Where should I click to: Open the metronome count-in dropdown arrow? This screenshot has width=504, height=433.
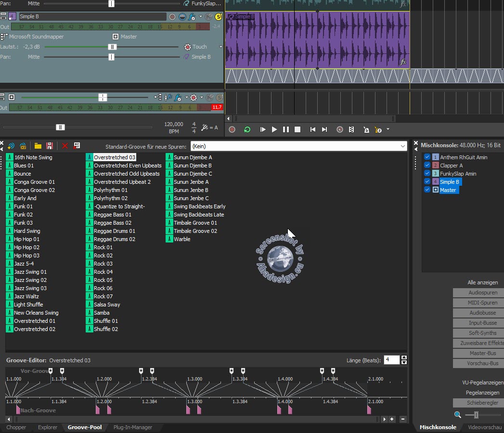pyautogui.click(x=388, y=129)
